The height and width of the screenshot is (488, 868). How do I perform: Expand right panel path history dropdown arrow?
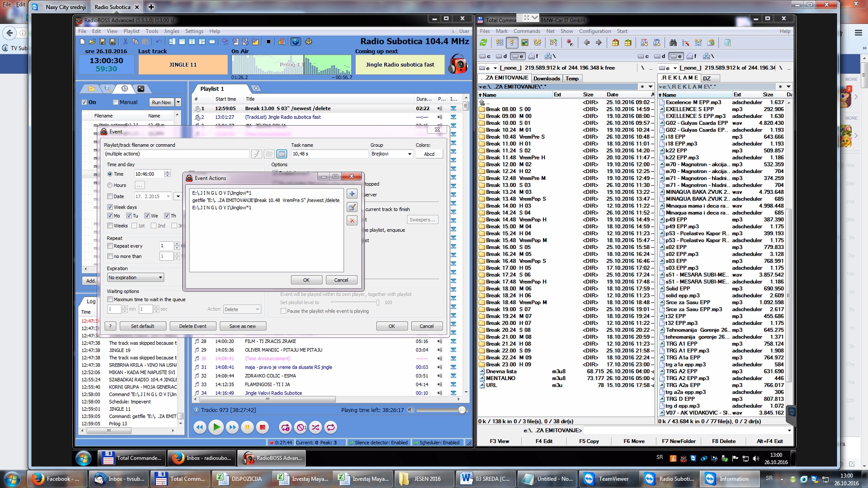click(788, 87)
